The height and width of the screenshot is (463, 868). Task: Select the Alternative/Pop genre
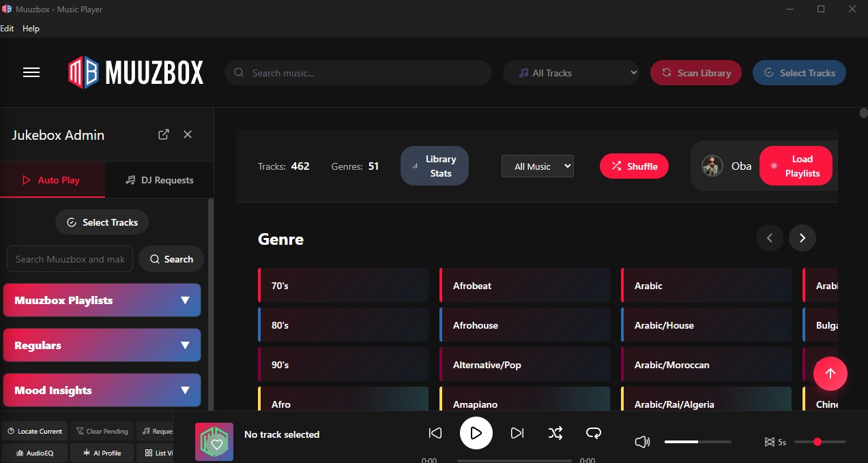525,365
